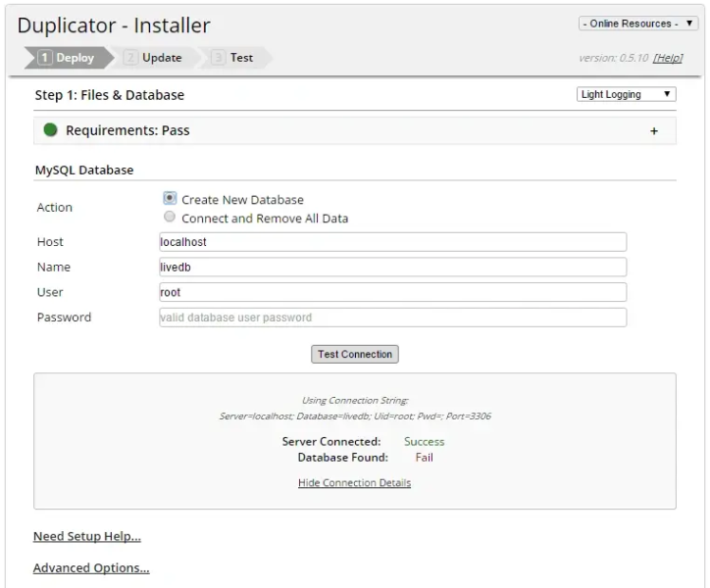Click the green Requirements status circle
The image size is (710, 588).
click(50, 130)
